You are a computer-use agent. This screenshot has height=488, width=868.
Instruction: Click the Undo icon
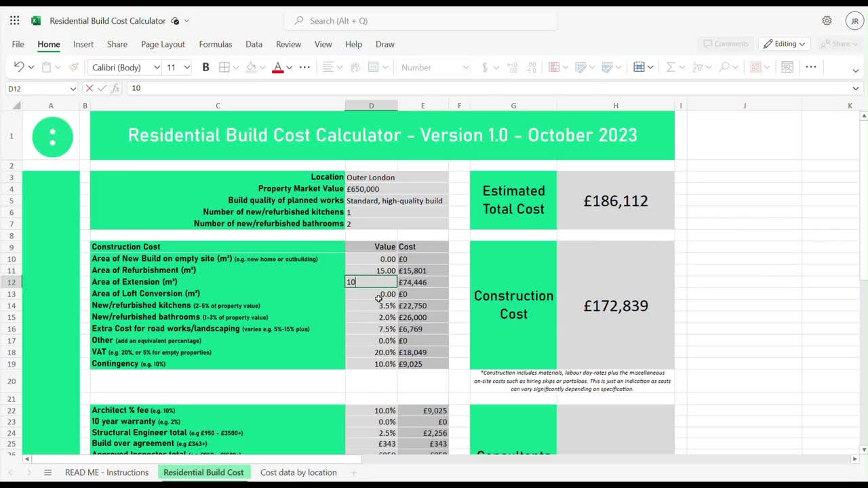tap(20, 67)
